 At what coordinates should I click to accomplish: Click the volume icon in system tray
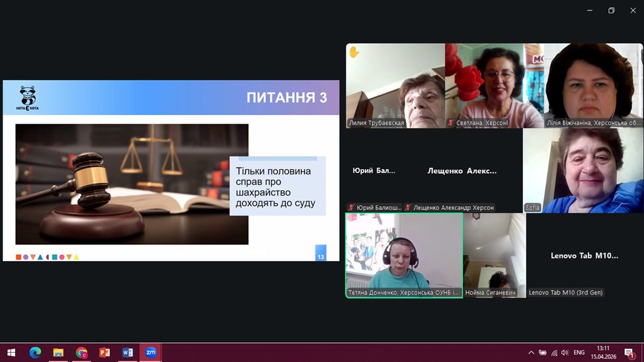565,353
